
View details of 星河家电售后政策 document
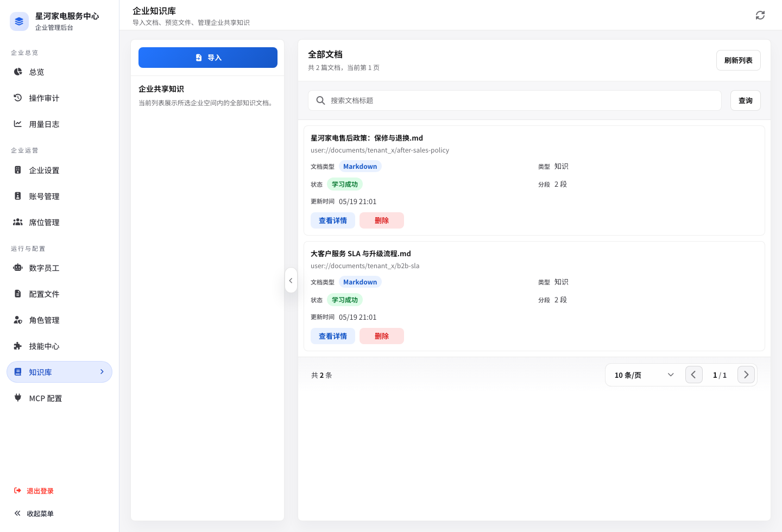pyautogui.click(x=333, y=220)
